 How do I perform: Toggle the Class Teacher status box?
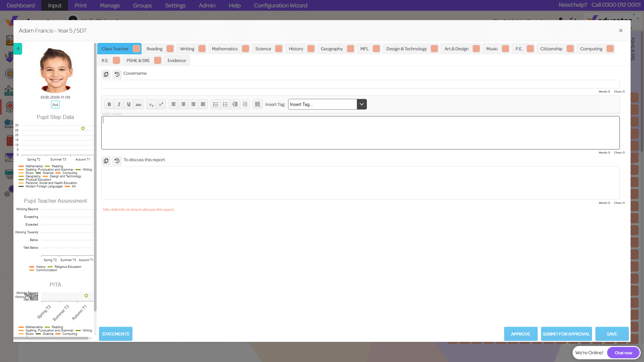(137, 49)
